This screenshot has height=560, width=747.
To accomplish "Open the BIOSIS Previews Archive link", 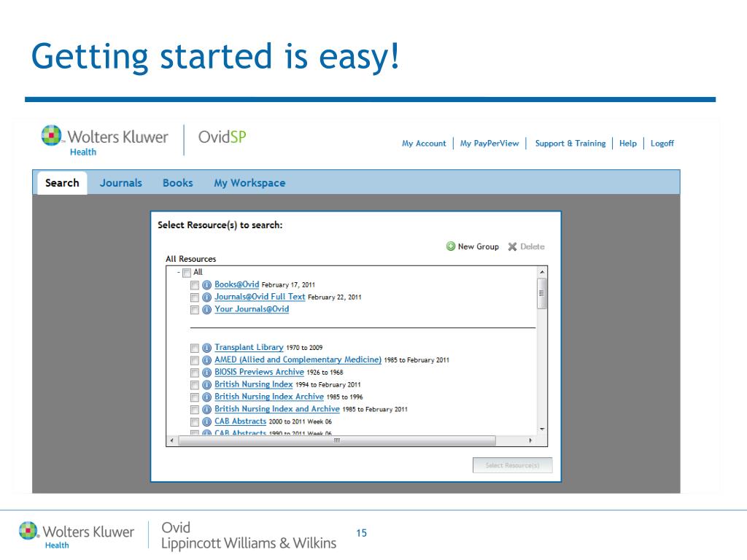I will [x=259, y=372].
